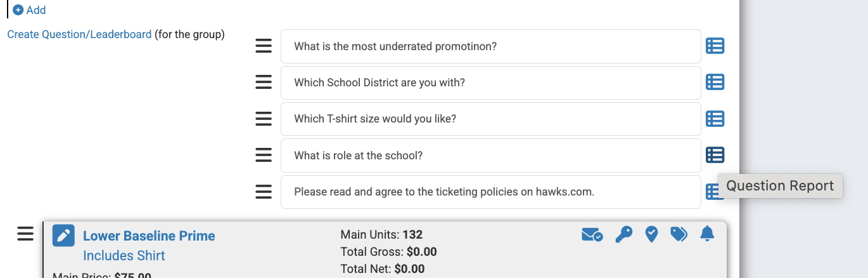Viewport: 868px width, 278px height.
Task: Click hamburger handle left of Lower Baseline Prime
Action: (25, 234)
